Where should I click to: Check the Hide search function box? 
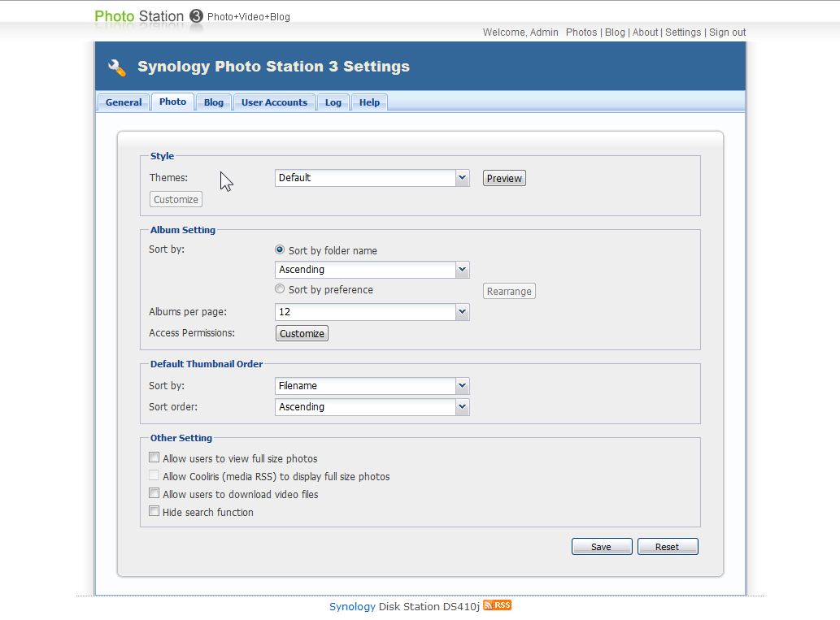(x=155, y=511)
